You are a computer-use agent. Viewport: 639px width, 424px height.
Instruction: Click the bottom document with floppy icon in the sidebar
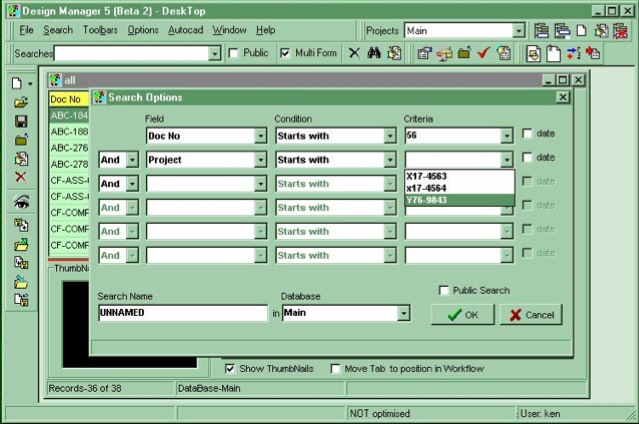click(x=21, y=300)
